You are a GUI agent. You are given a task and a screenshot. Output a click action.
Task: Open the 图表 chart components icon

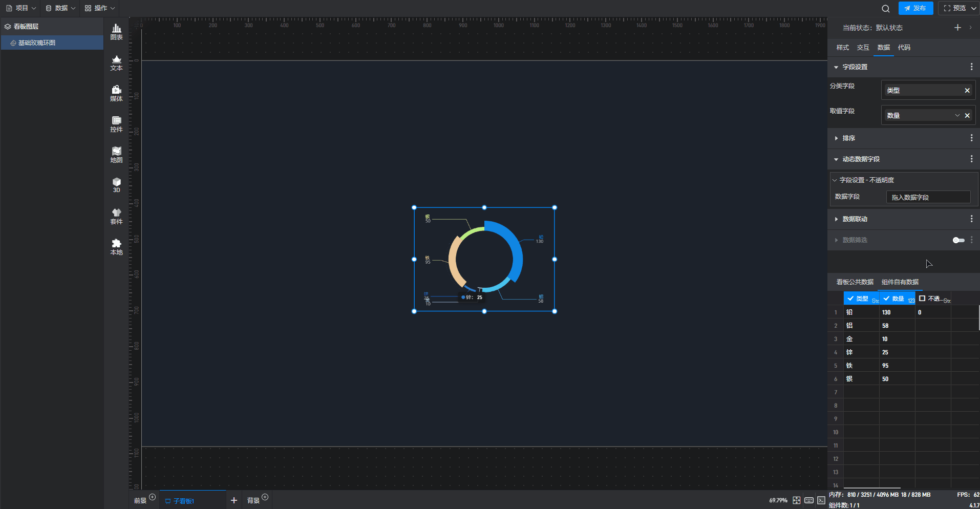(x=116, y=32)
